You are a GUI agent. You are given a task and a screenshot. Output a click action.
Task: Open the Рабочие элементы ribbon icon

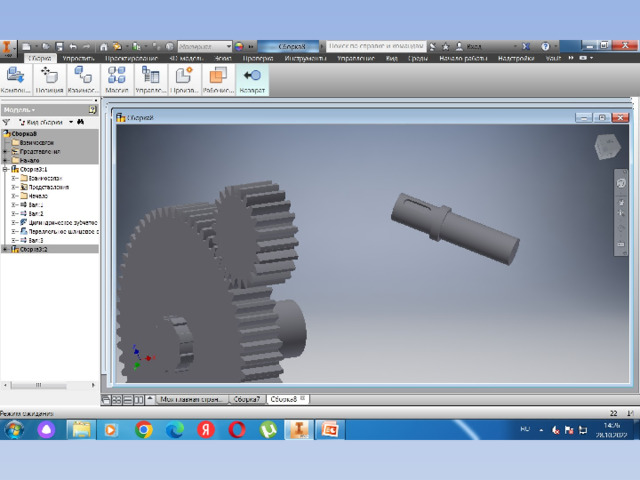(x=218, y=80)
